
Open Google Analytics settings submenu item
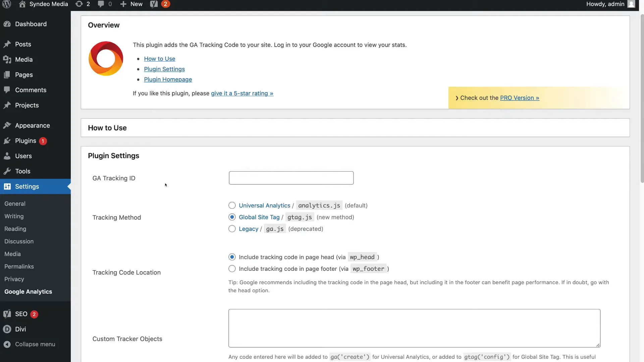click(x=28, y=292)
